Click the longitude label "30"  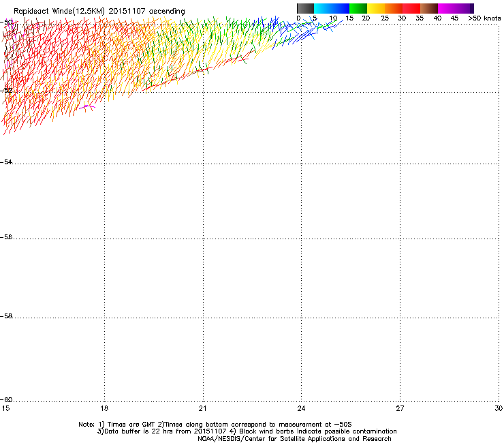(499, 408)
